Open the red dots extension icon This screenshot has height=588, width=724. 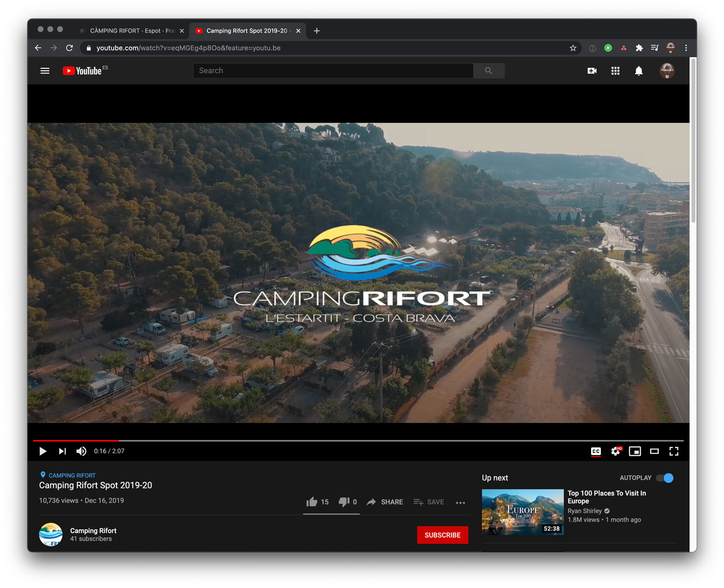pyautogui.click(x=624, y=48)
